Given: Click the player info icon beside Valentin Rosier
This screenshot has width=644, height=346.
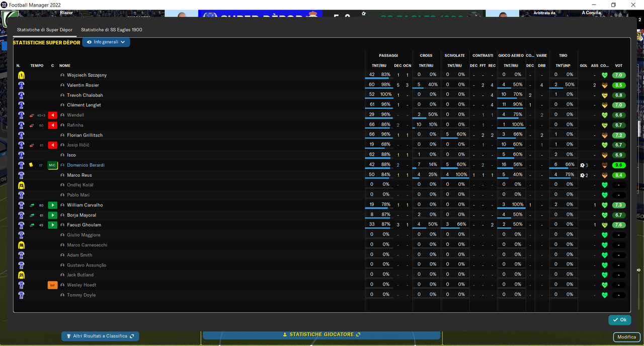Looking at the screenshot, I should point(62,85).
